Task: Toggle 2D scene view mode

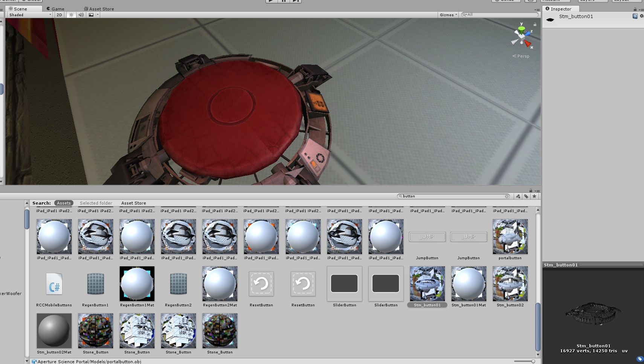Action: 59,15
